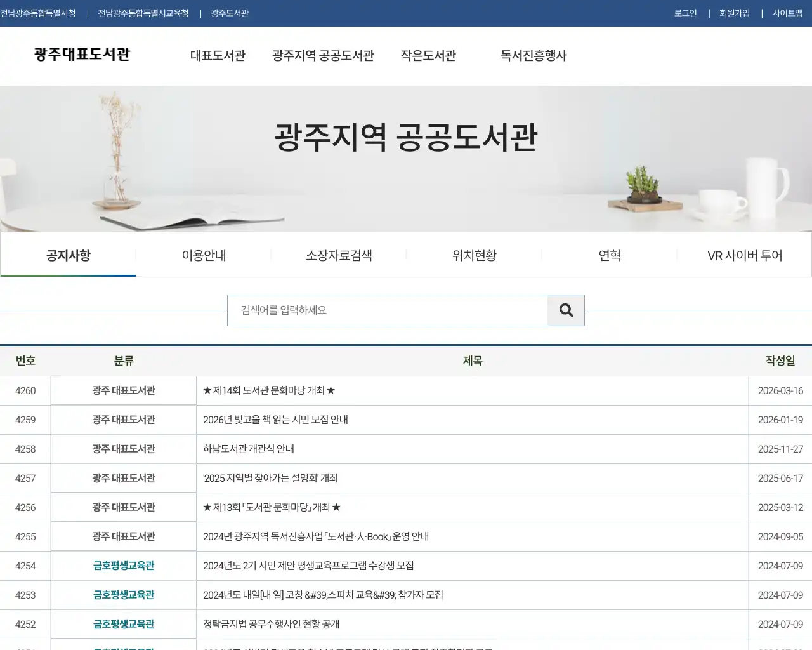Open the 광주지역 공공도서관 main menu
812x650 pixels.
(323, 56)
